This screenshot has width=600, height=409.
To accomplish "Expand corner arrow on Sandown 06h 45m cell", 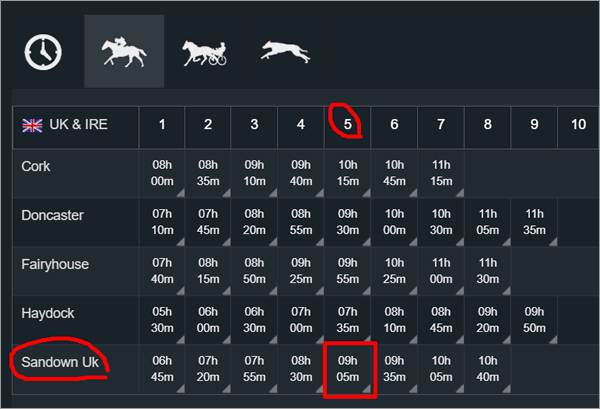I will coord(178,391).
